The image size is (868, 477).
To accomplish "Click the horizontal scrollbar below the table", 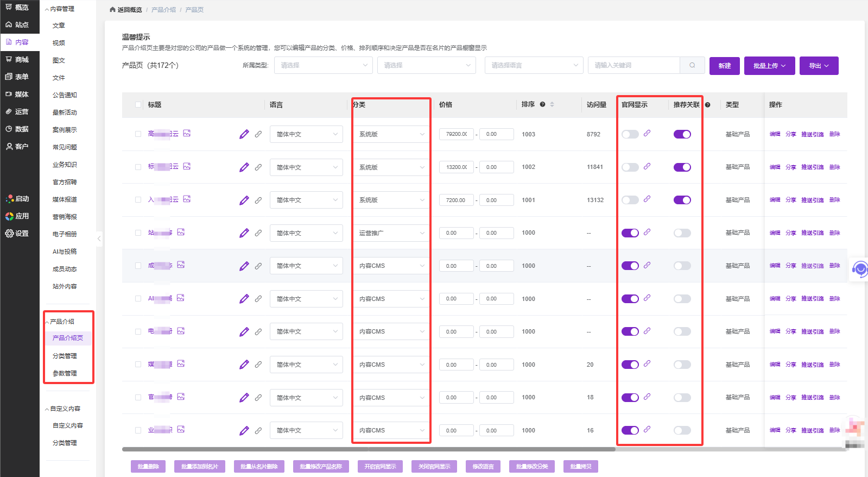I will [369, 449].
